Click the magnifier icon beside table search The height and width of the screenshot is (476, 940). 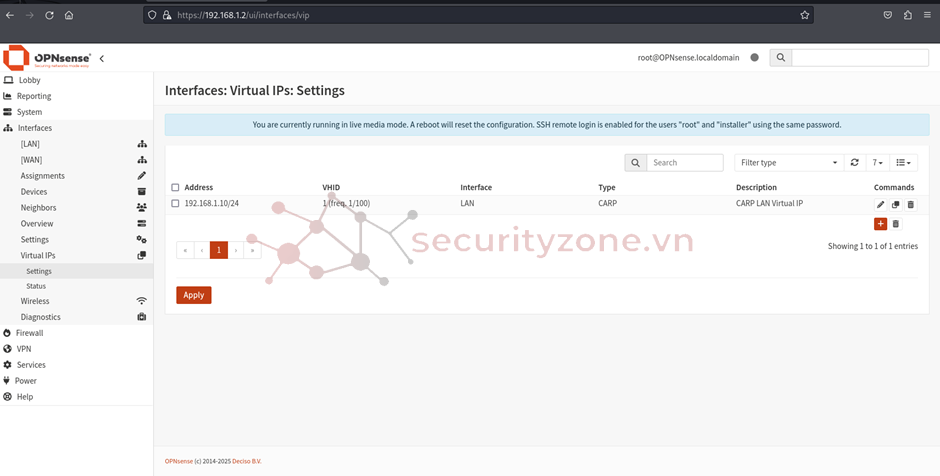pyautogui.click(x=635, y=162)
